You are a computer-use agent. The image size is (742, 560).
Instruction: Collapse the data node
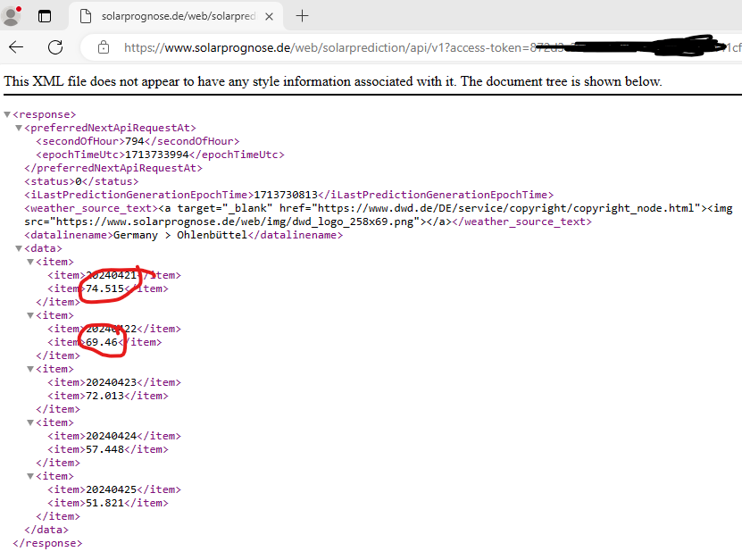[19, 248]
